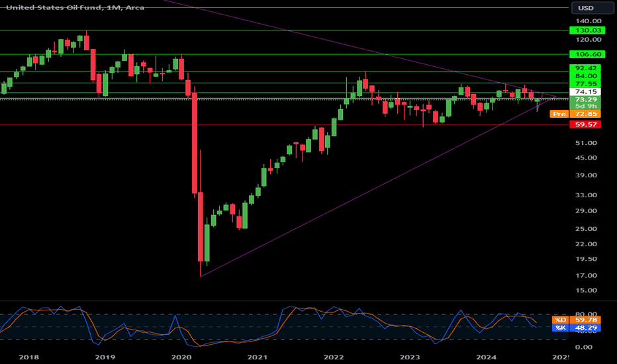
Task: Click the 33.00 price axis value
Action: (586, 195)
